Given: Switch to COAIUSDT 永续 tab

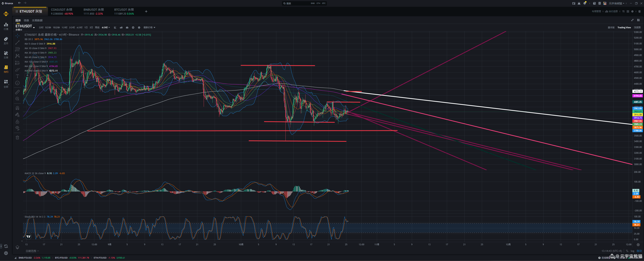Looking at the screenshot, I should [62, 11].
